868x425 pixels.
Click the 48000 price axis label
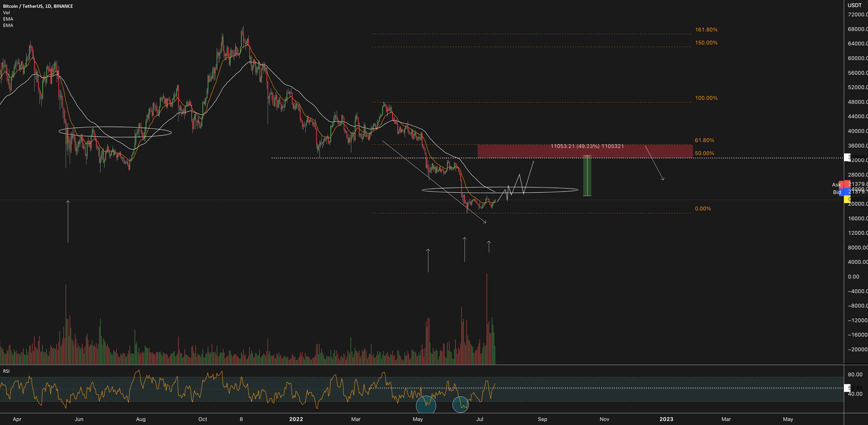pos(858,102)
